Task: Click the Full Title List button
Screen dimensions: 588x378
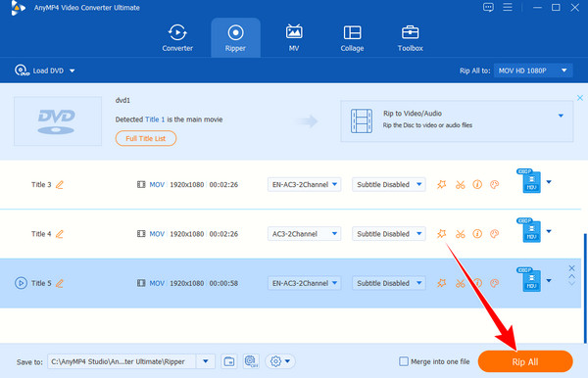Action: tap(145, 138)
